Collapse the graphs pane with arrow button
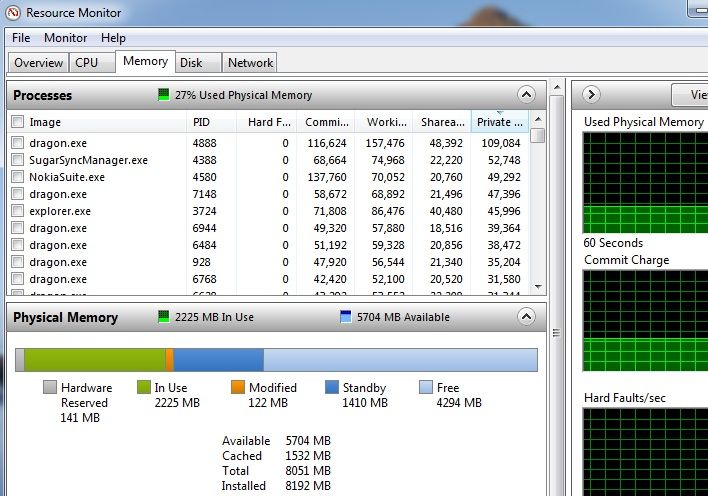 pos(591,95)
